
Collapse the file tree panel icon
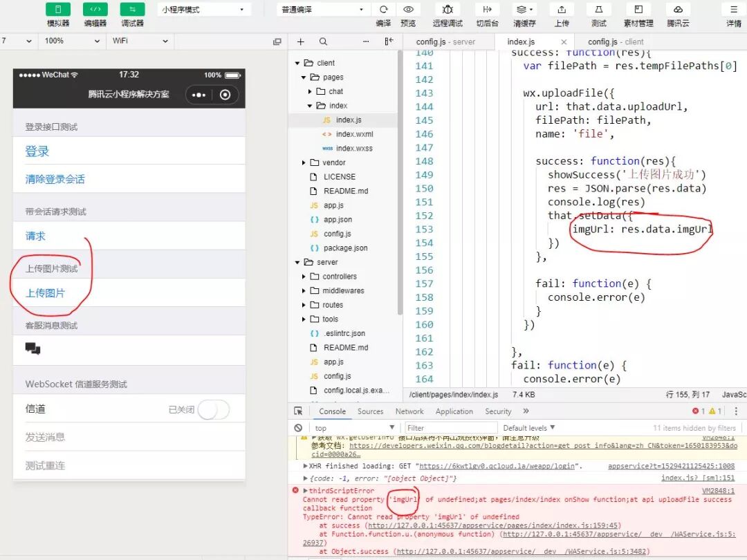pyautogui.click(x=389, y=42)
